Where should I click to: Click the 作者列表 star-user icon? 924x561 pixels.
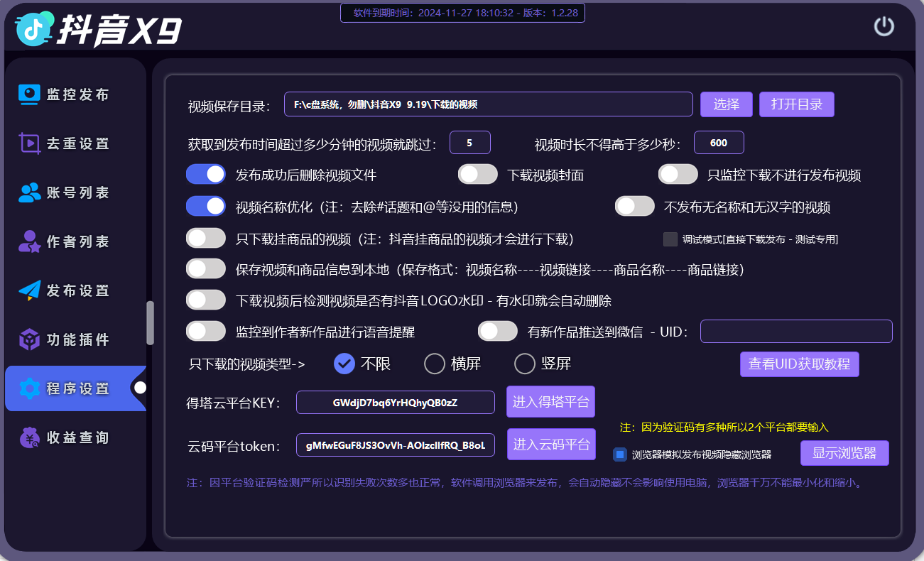click(29, 241)
